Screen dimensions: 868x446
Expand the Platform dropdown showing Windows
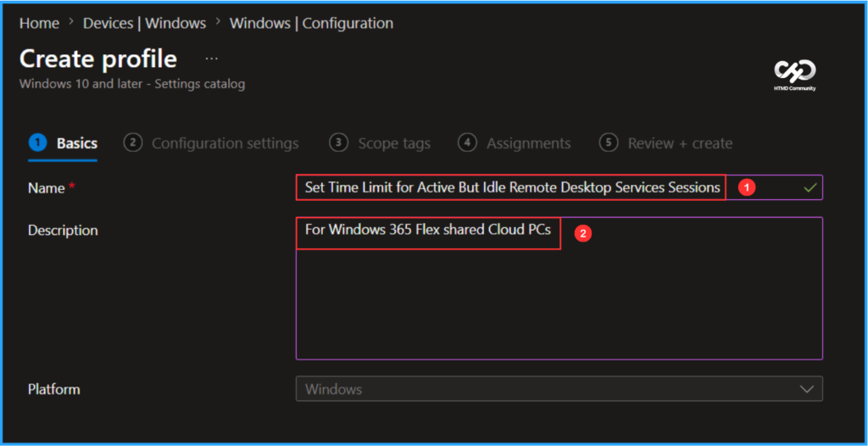(x=559, y=389)
